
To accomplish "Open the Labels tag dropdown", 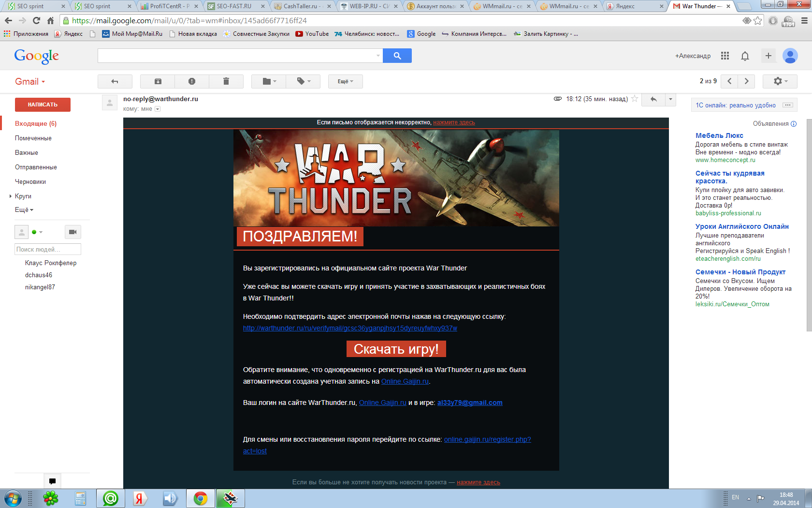I will (303, 81).
